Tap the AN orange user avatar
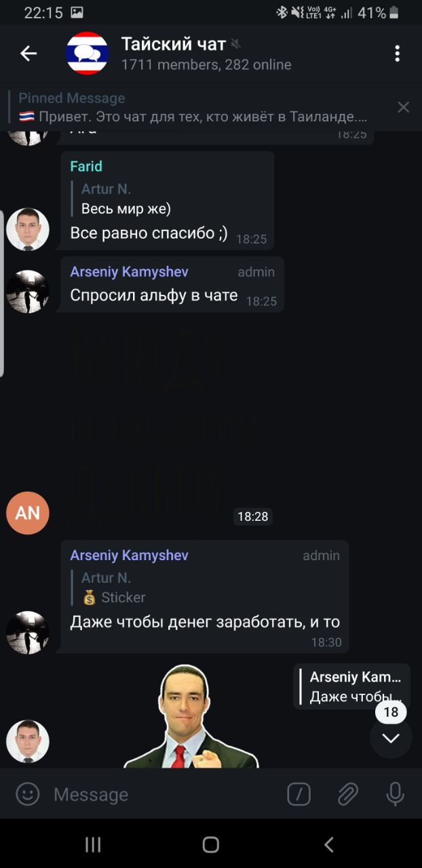The height and width of the screenshot is (868, 422). click(x=28, y=513)
